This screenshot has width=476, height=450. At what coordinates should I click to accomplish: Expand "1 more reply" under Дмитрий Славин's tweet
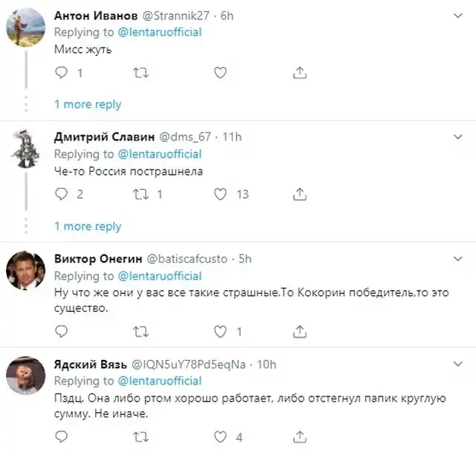(x=88, y=226)
